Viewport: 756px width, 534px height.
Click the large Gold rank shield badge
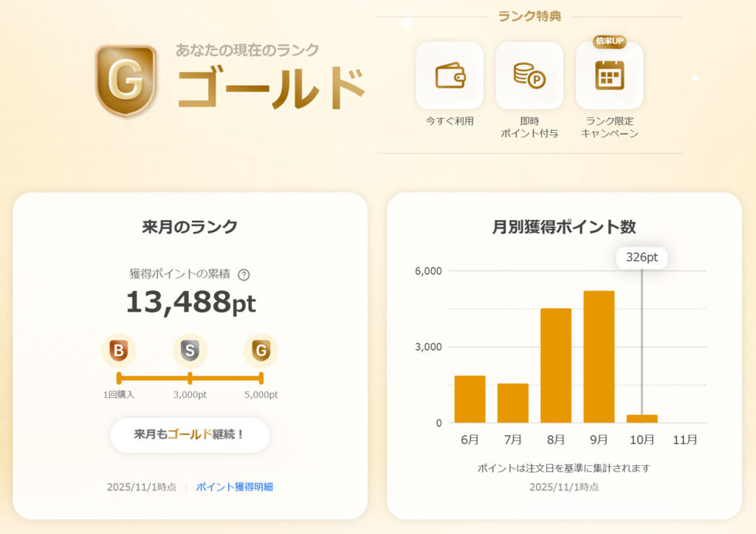point(126,81)
